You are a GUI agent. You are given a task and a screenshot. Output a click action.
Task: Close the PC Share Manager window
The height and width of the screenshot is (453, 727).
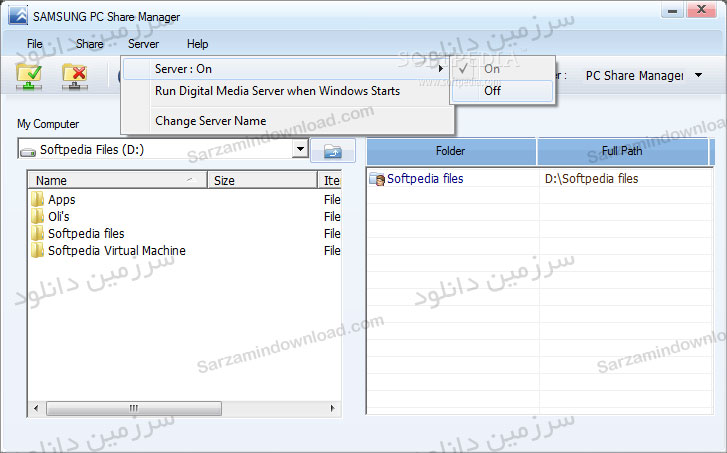pyautogui.click(x=701, y=10)
